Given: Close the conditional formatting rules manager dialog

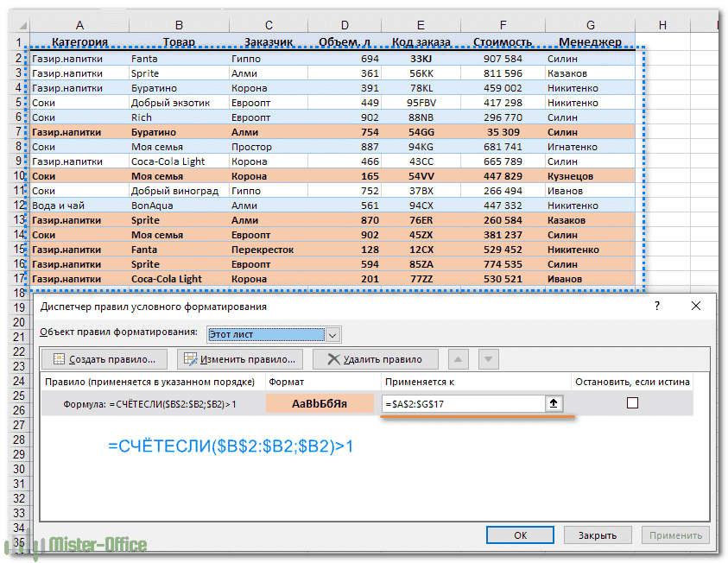Looking at the screenshot, I should [696, 307].
